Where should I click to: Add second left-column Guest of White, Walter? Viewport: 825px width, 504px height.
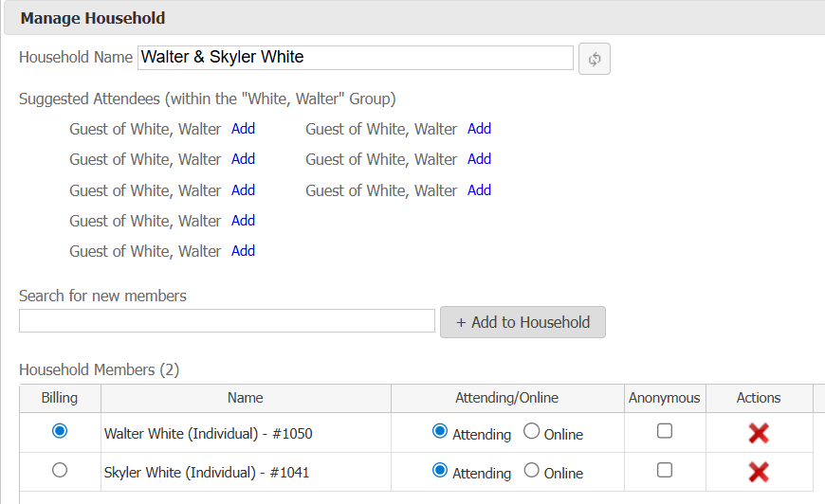pos(243,159)
